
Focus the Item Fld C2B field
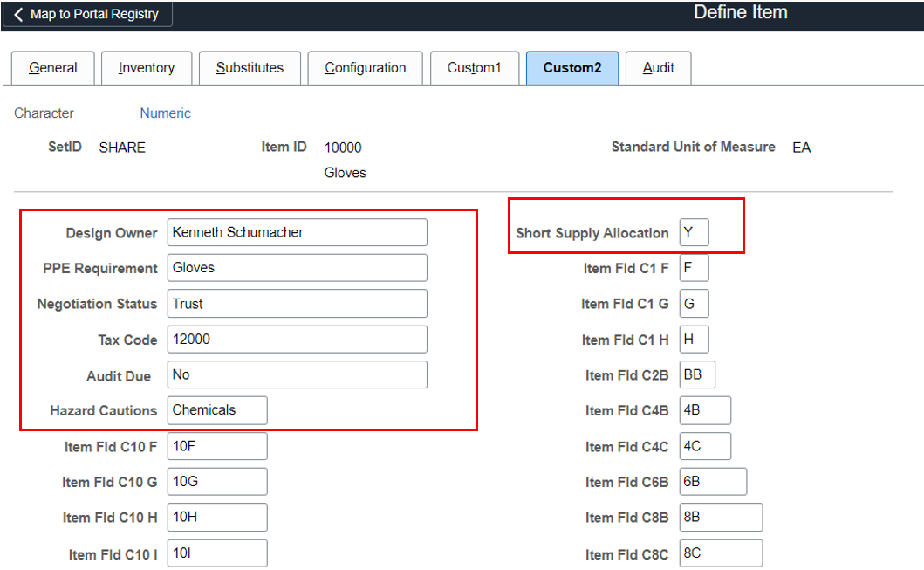click(x=696, y=375)
